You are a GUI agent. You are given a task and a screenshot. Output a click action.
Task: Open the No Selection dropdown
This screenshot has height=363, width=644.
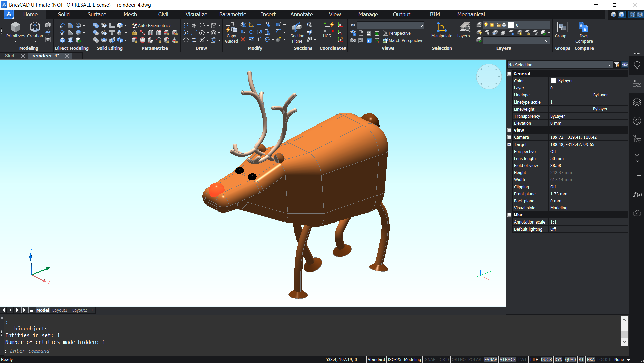(x=559, y=65)
